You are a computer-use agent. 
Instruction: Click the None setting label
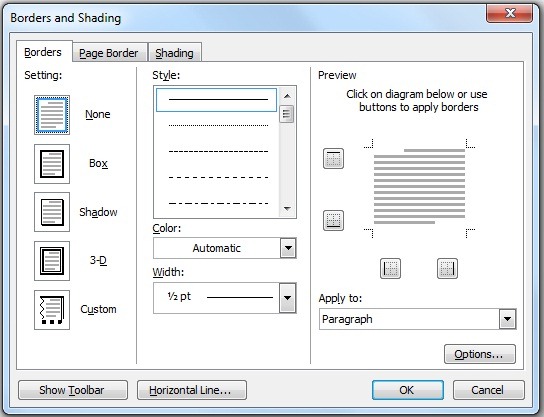click(98, 114)
